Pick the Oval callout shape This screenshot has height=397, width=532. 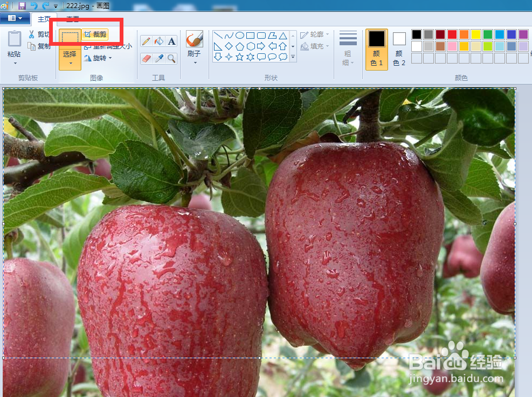pyautogui.click(x=272, y=57)
